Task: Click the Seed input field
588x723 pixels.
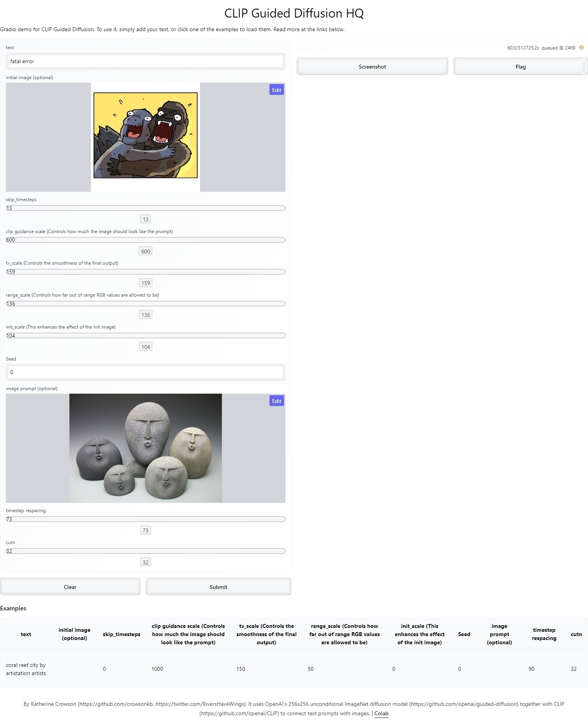Action: tap(145, 372)
